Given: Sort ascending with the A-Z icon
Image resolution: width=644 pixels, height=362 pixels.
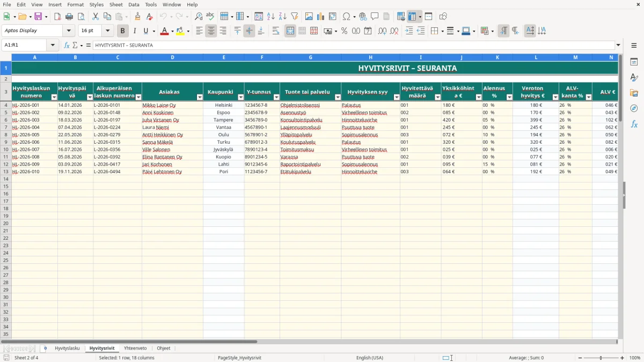Looking at the screenshot, I should click(x=271, y=17).
